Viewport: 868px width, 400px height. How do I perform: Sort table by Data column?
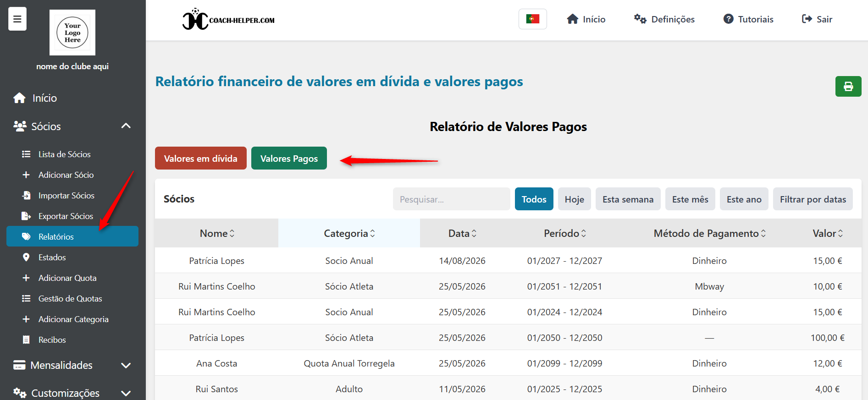pyautogui.click(x=462, y=233)
